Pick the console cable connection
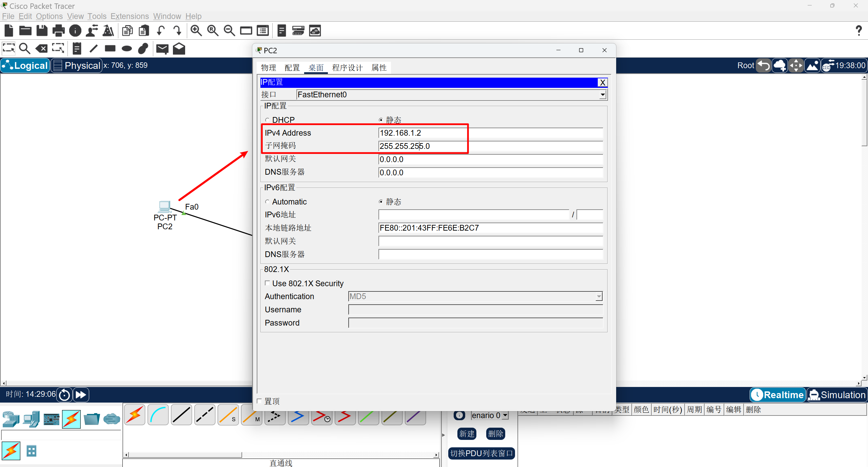The width and height of the screenshot is (868, 467). point(158,415)
